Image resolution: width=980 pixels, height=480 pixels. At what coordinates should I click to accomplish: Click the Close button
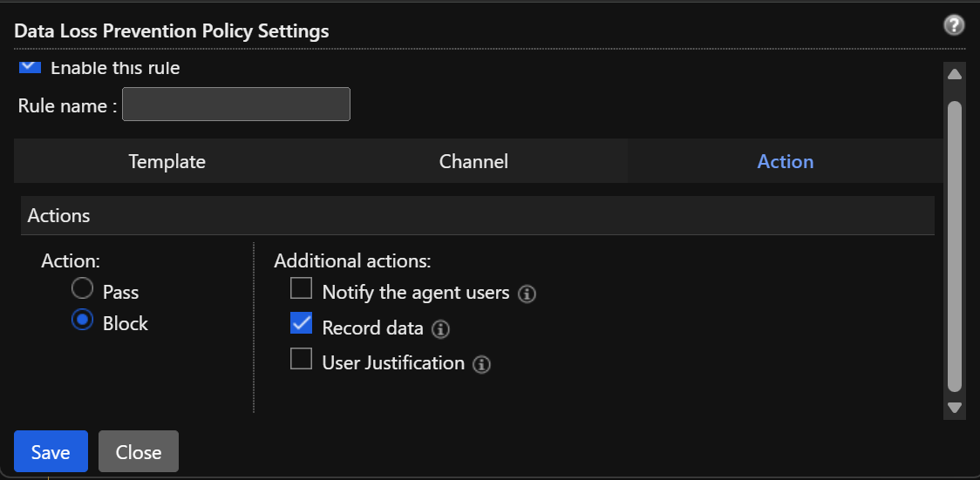(x=139, y=451)
